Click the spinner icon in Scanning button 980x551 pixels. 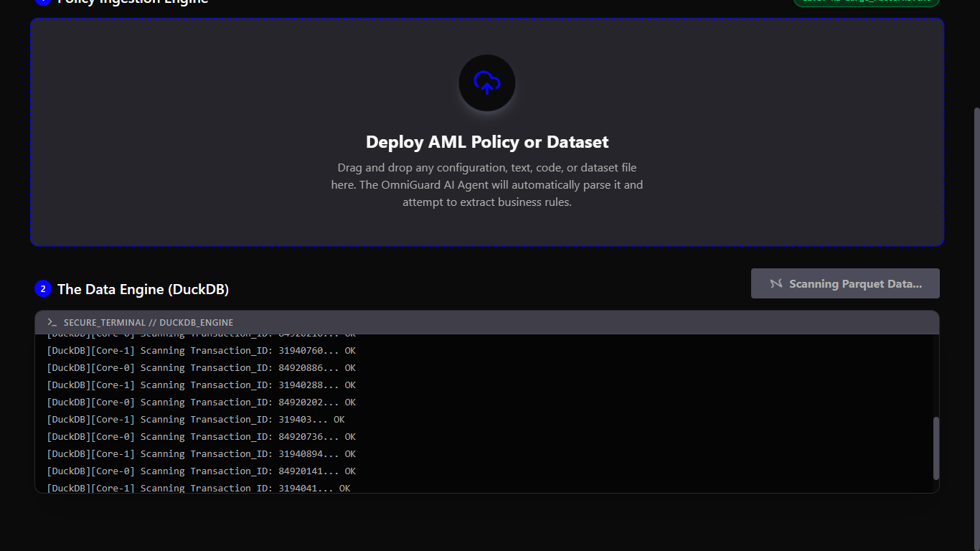pos(776,283)
